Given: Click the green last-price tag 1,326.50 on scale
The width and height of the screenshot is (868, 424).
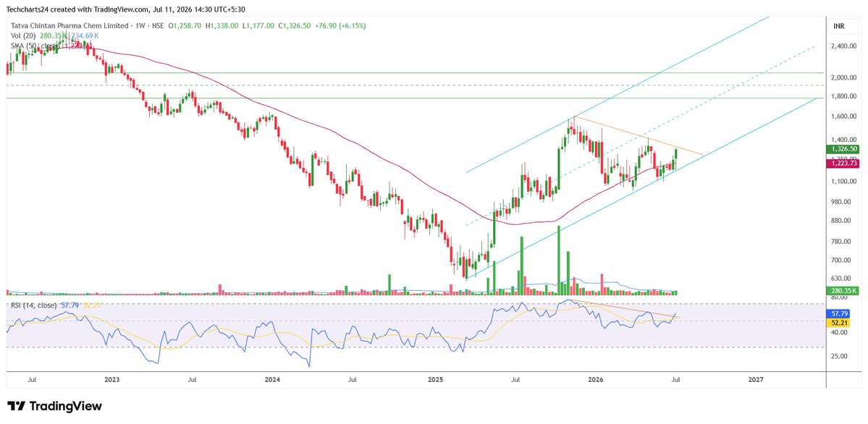Looking at the screenshot, I should (x=842, y=150).
